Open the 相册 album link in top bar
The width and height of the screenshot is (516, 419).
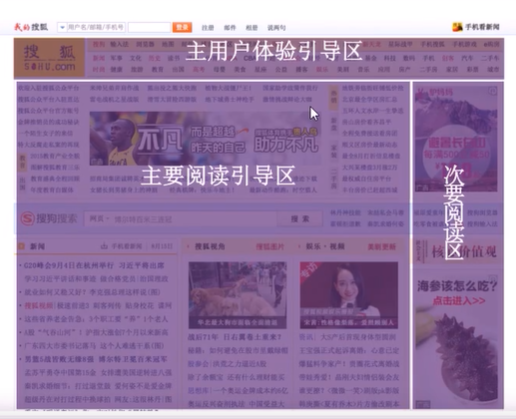coord(252,28)
